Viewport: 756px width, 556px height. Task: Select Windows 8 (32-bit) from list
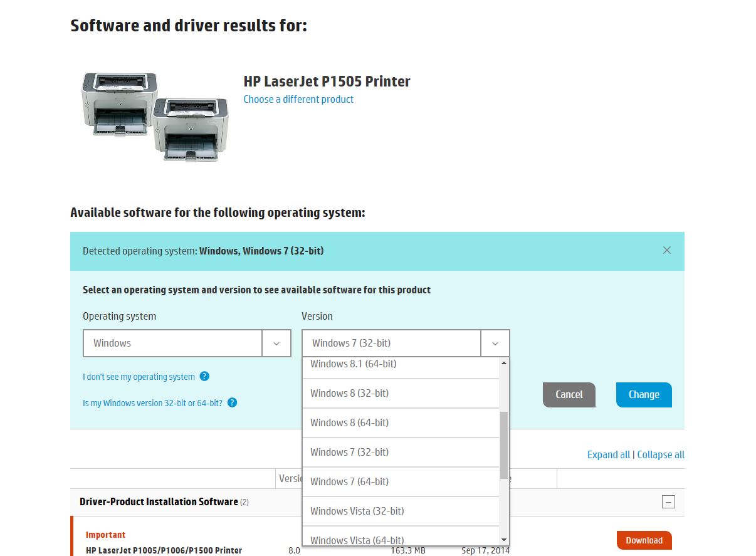point(401,393)
